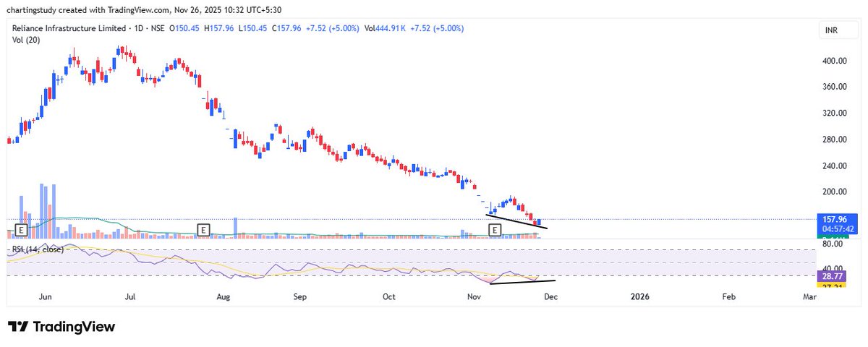Select the black trendline under November price lows
This screenshot has width=868, height=347.
(x=516, y=222)
